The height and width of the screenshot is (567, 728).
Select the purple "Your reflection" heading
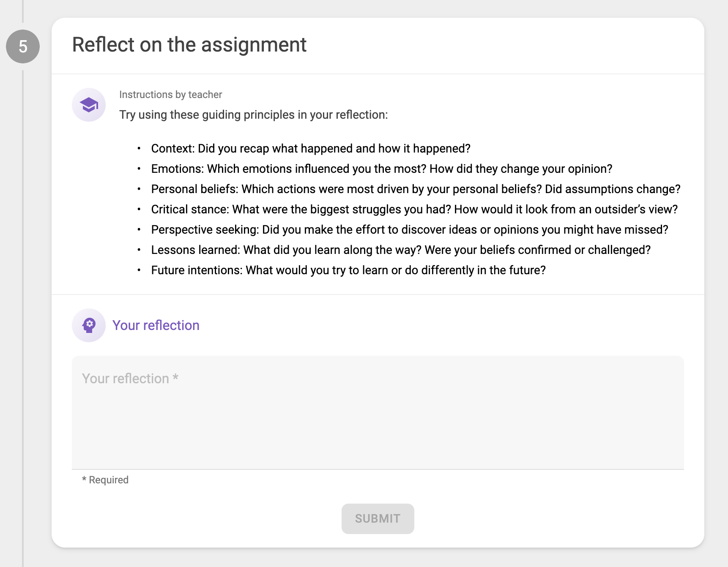(156, 325)
